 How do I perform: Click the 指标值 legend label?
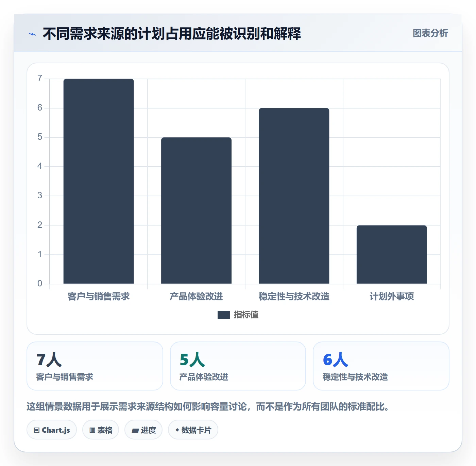click(x=246, y=315)
